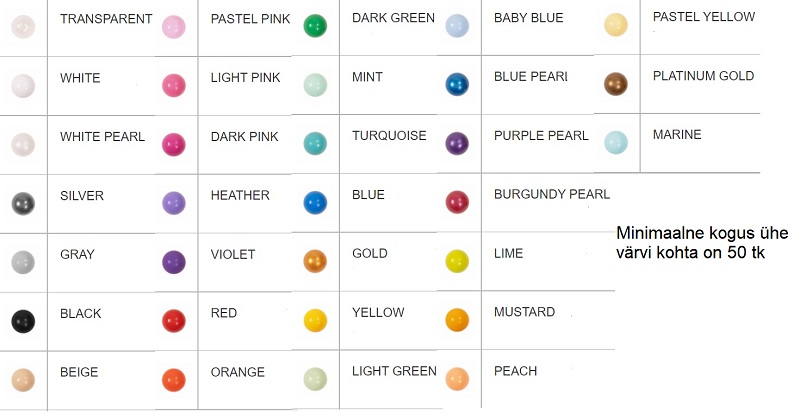Viewport: 800px width, 414px height.
Task: Select the Turquoise ball swatch
Action: tap(315, 143)
